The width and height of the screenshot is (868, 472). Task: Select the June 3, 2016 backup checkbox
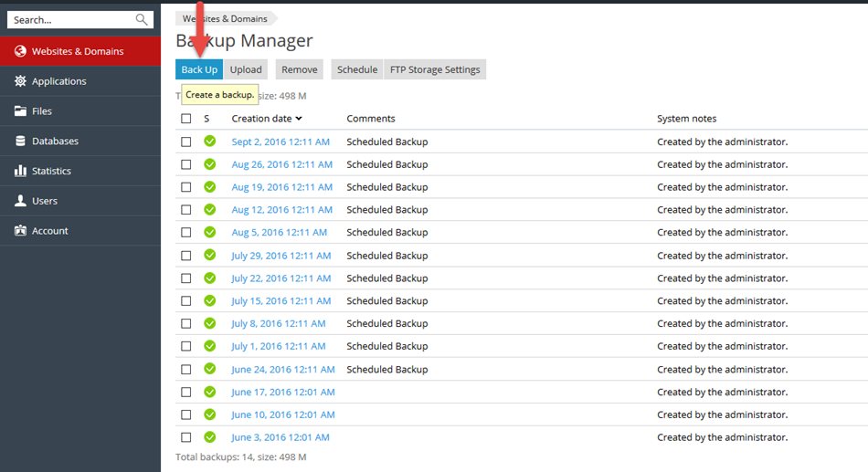coord(186,437)
